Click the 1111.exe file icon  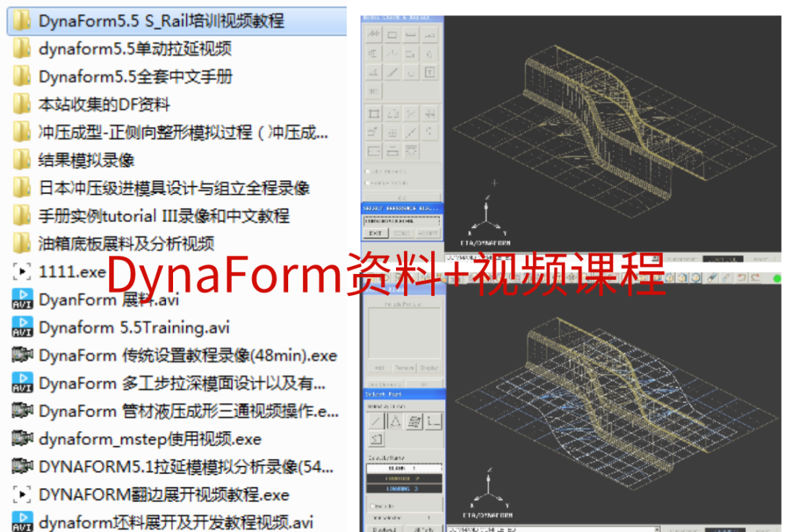22,272
